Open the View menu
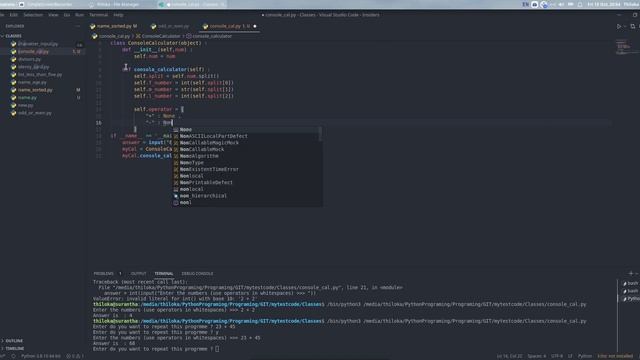The image size is (640, 360). [x=53, y=15]
